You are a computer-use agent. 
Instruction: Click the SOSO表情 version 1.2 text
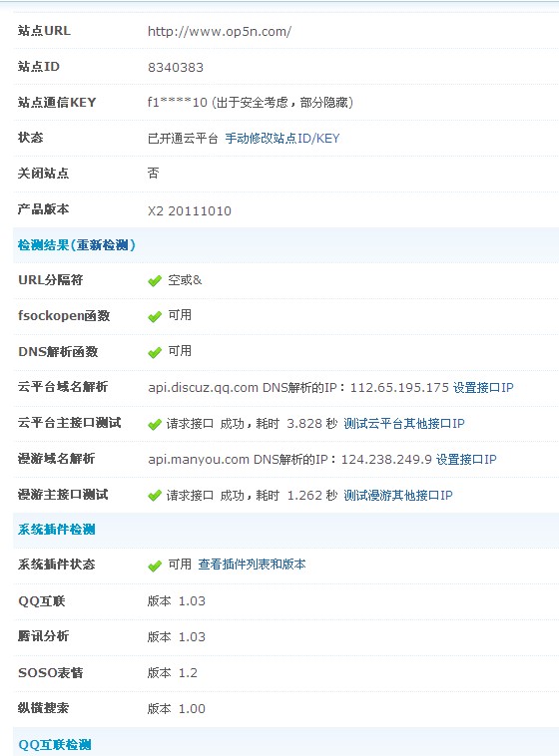click(x=173, y=672)
